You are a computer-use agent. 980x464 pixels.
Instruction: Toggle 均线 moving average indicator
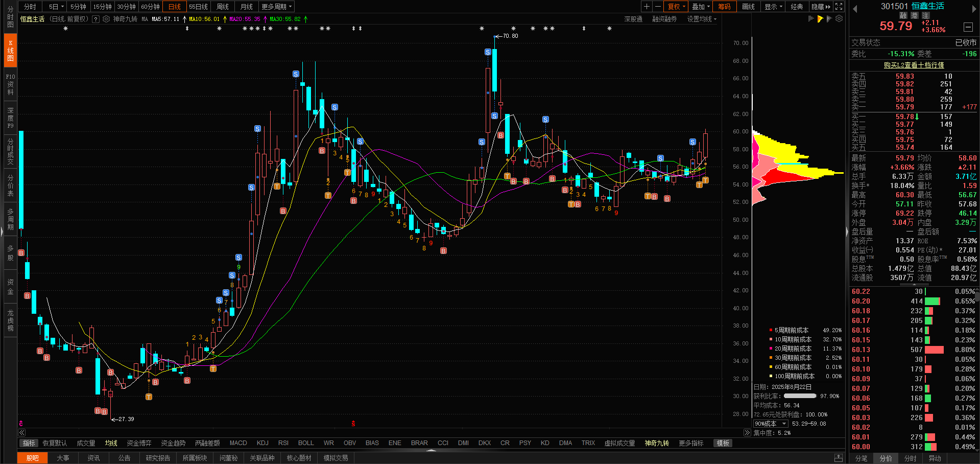coord(111,443)
